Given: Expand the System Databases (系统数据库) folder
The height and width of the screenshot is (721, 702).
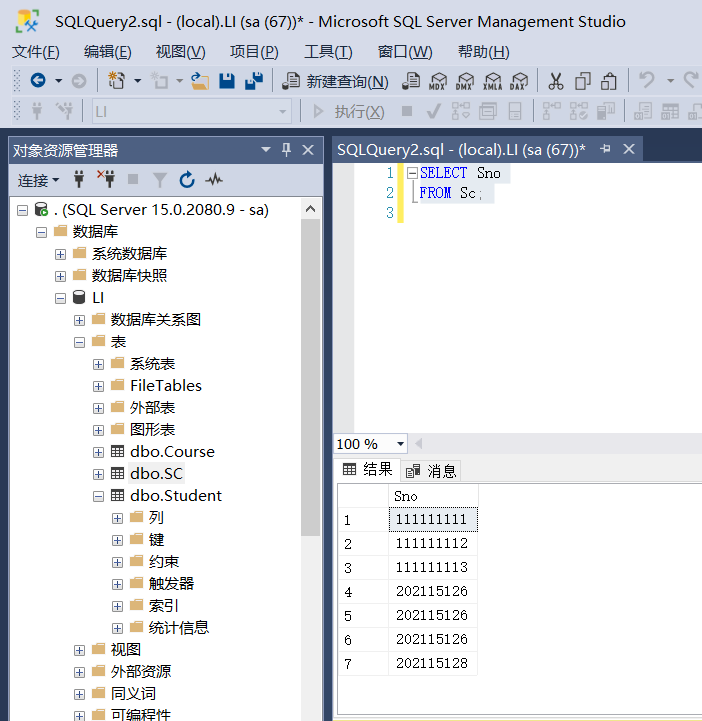Looking at the screenshot, I should pos(60,255).
